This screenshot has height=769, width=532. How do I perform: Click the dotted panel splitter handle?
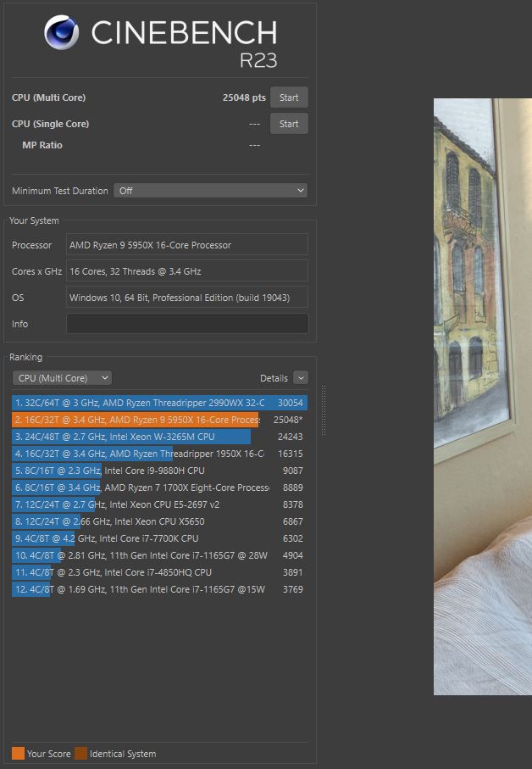click(x=323, y=411)
